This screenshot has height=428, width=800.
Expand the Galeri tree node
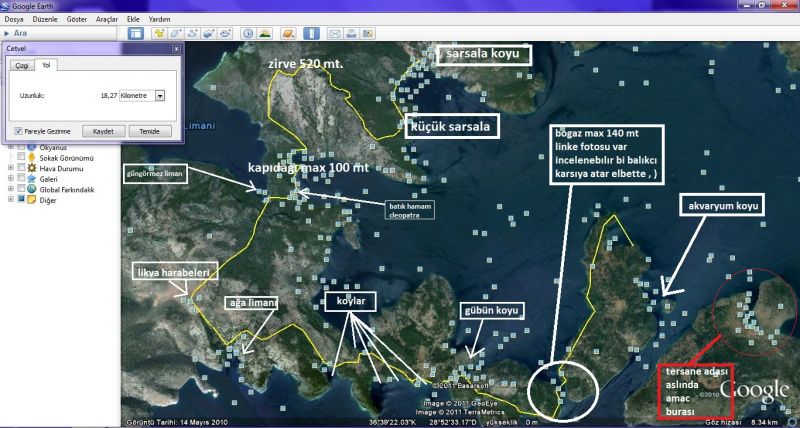[x=11, y=179]
